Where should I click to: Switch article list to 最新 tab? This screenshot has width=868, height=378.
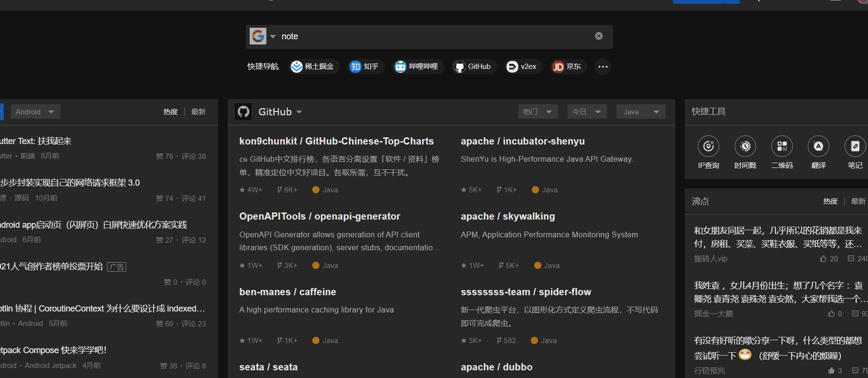(198, 112)
